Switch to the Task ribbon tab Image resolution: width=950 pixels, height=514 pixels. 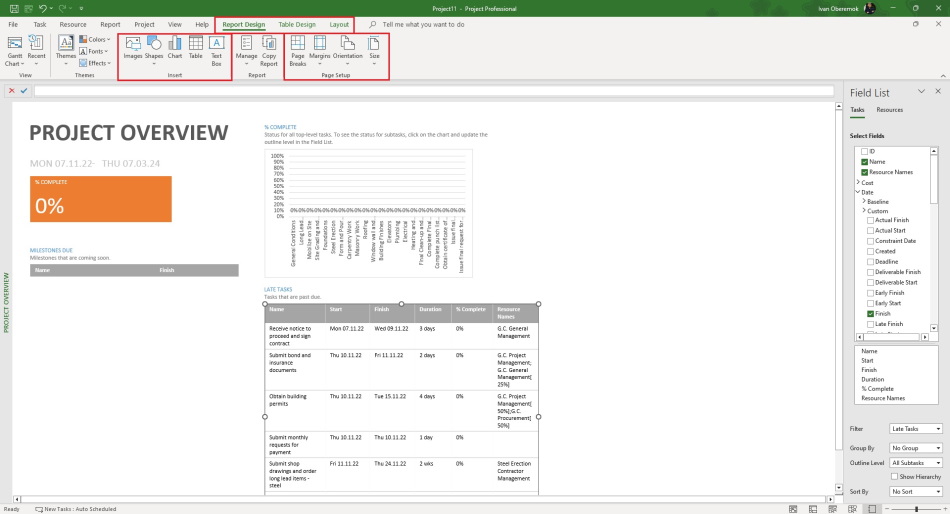click(40, 24)
